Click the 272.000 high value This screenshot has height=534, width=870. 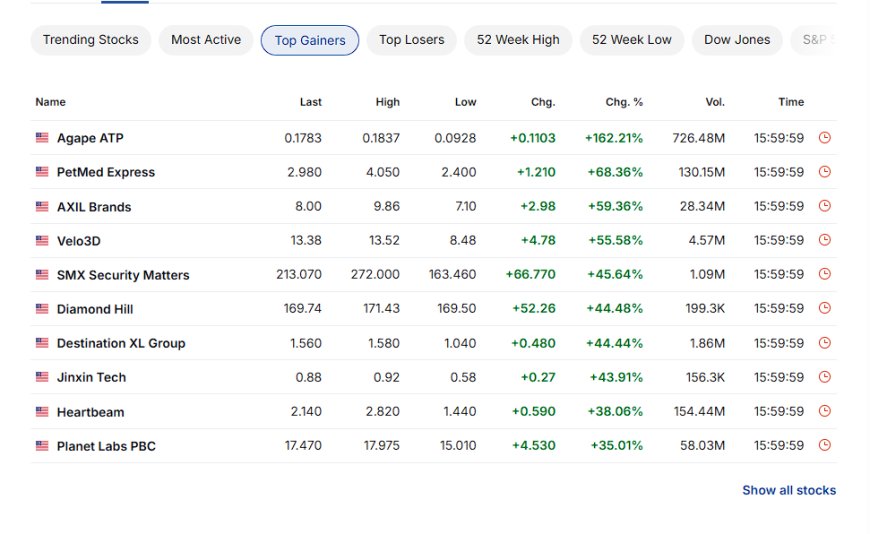(375, 274)
